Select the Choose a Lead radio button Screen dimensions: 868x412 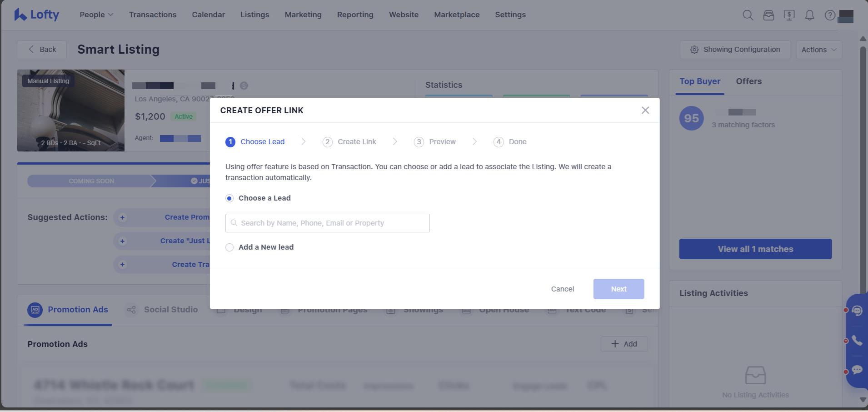229,198
